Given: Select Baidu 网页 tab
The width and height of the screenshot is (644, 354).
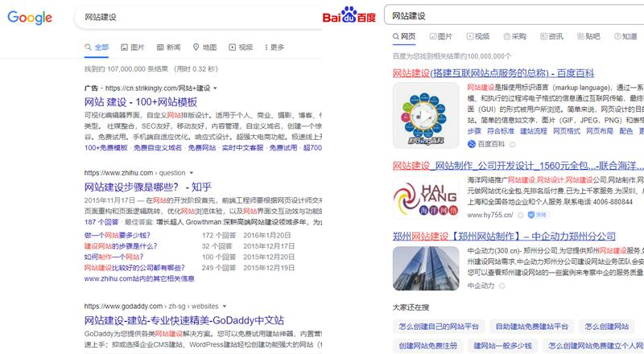Looking at the screenshot, I should pos(404,36).
